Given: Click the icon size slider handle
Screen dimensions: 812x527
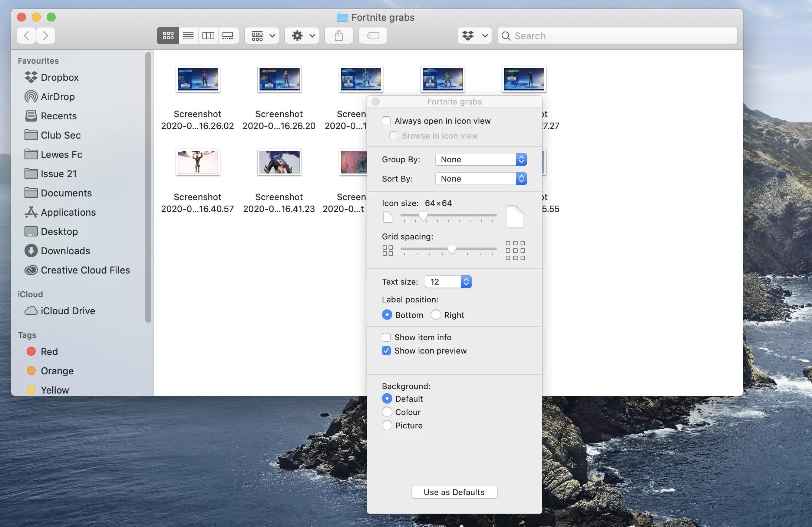Looking at the screenshot, I should tap(423, 216).
